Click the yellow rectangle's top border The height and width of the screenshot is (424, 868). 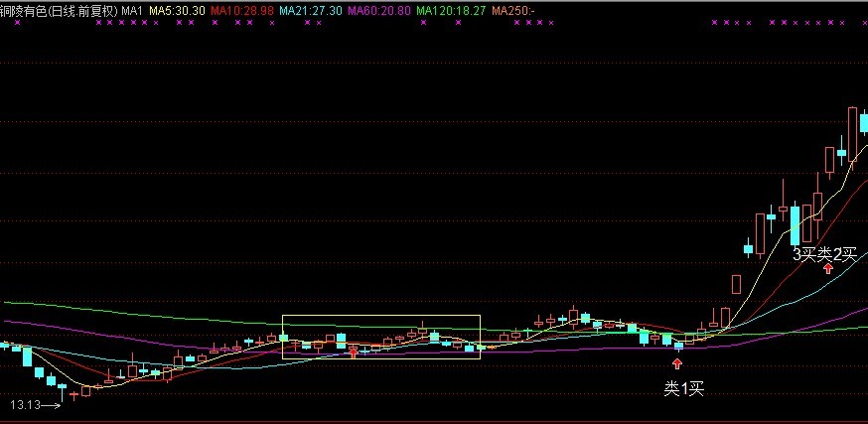(x=381, y=316)
